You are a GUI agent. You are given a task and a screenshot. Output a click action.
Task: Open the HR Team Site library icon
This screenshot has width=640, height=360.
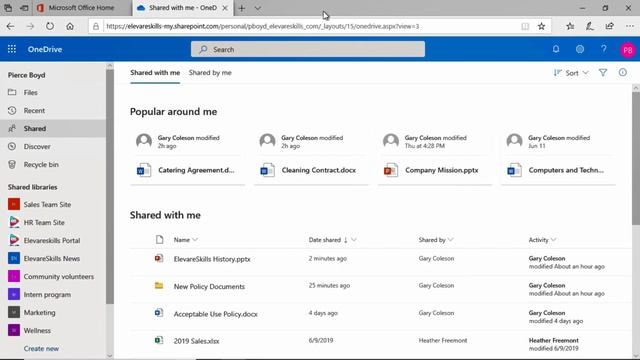pos(14,222)
